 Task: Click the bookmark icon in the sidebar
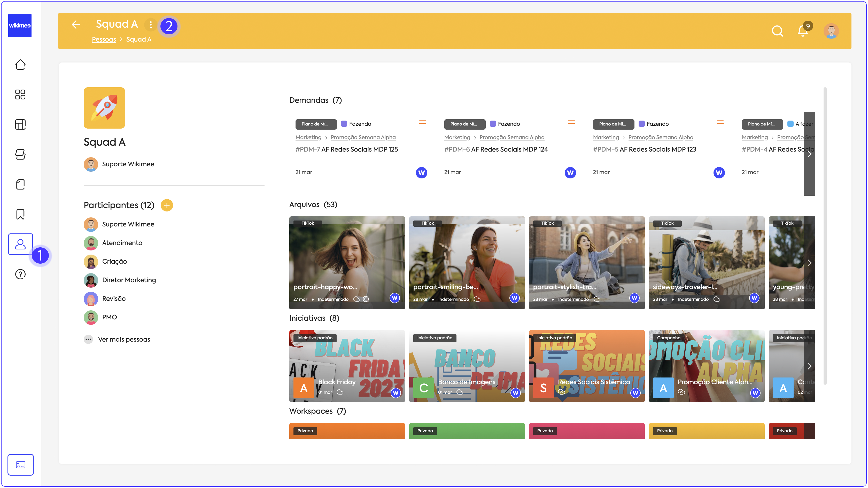(20, 214)
